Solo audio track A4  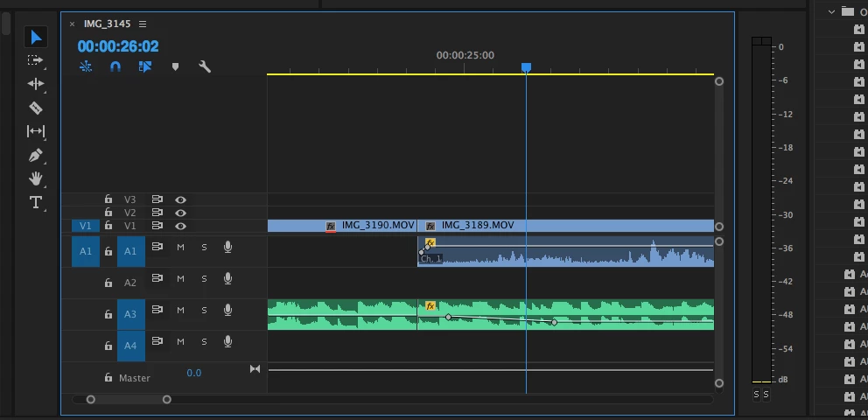tap(204, 342)
